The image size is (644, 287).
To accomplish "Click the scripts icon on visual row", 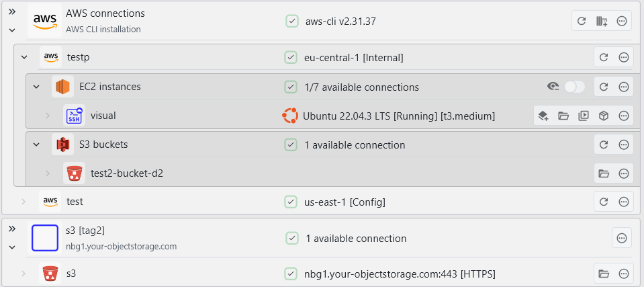I will (x=584, y=116).
